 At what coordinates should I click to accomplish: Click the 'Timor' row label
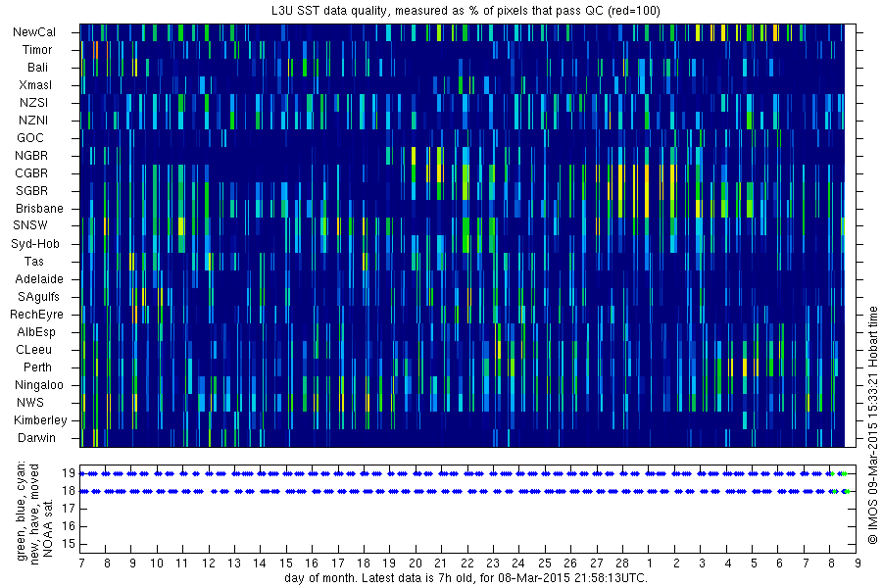pos(37,50)
